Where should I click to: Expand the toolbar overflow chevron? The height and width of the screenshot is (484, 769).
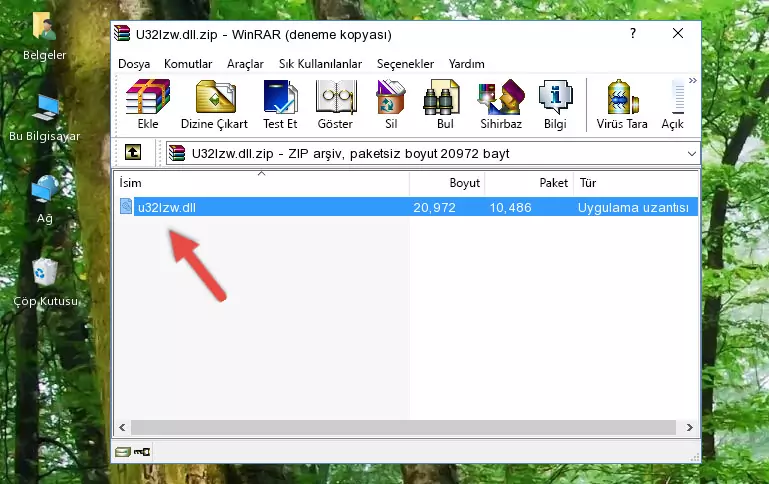692,80
